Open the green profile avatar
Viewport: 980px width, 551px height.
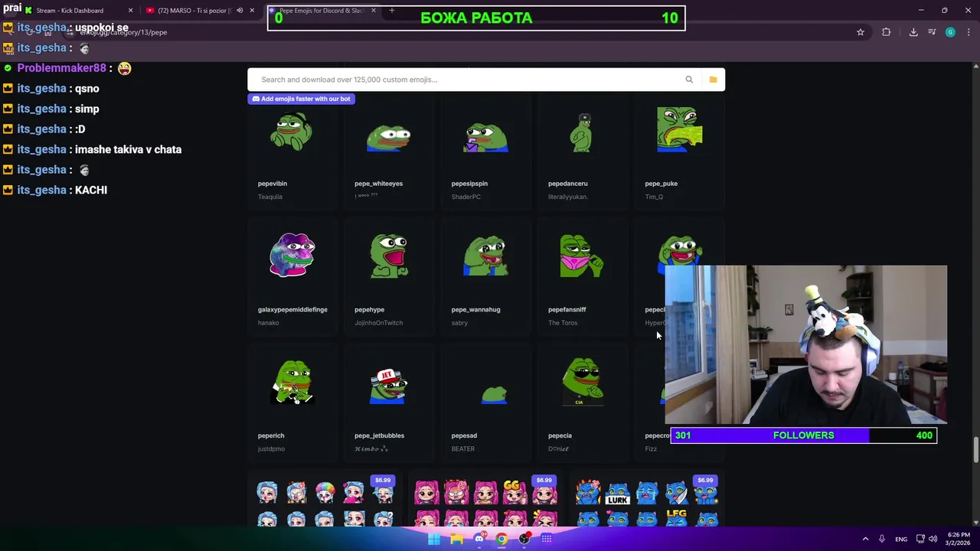tap(950, 32)
